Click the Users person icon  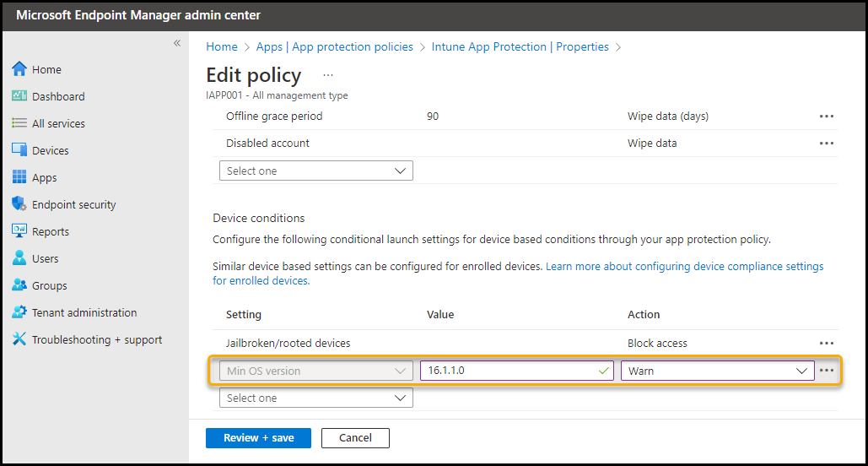[19, 258]
